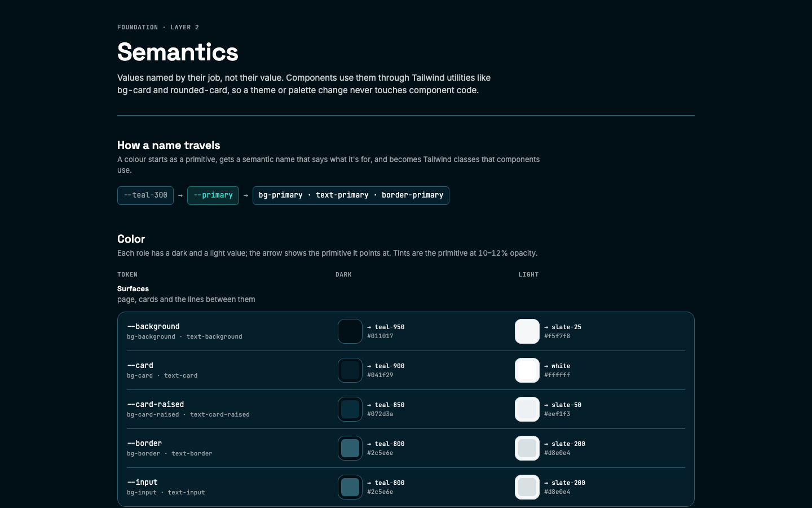Click the "bg-background · text-background" utility classes
The width and height of the screenshot is (812, 508).
point(184,336)
